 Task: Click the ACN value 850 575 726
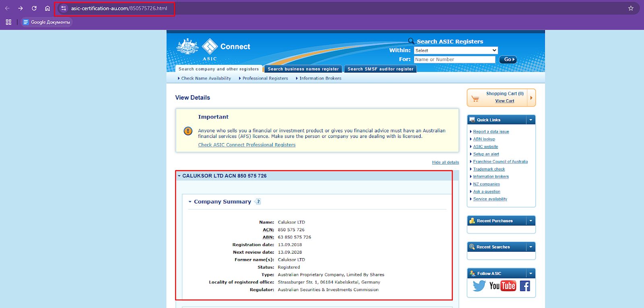[291, 230]
